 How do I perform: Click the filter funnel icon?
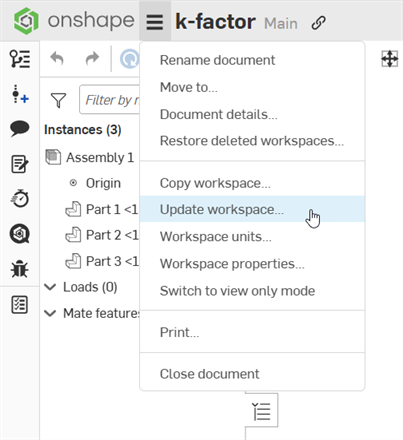click(x=58, y=100)
